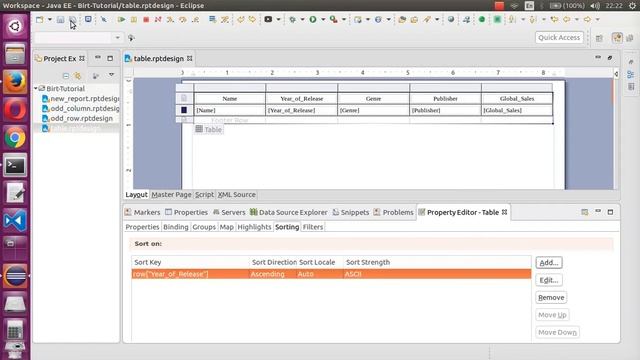
Task: Click the red Terminate icon
Action: [x=146, y=19]
